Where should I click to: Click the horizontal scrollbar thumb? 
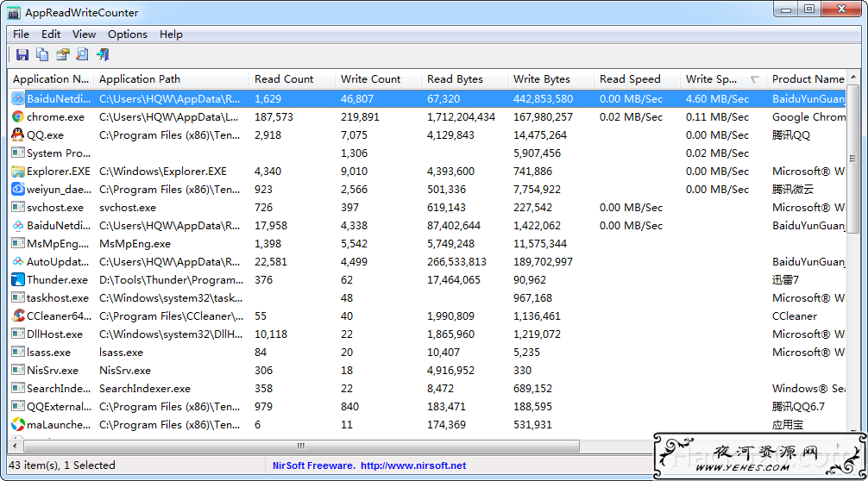tap(301, 446)
